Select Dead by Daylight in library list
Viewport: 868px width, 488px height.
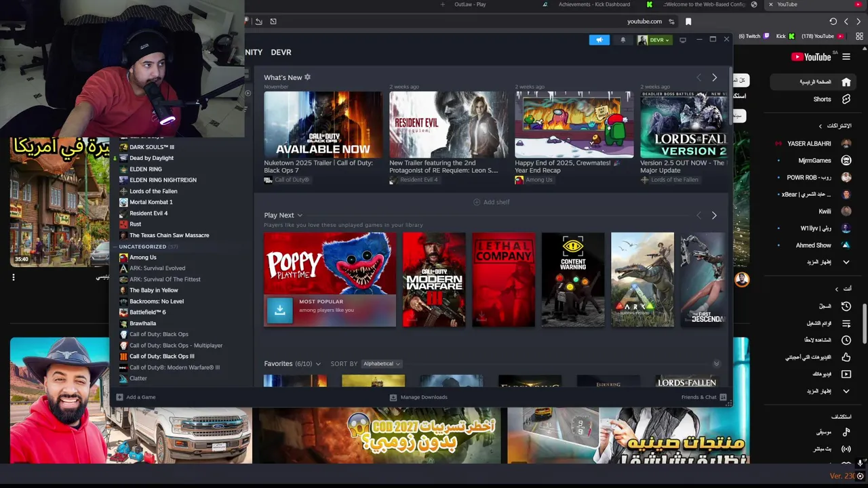pyautogui.click(x=151, y=158)
